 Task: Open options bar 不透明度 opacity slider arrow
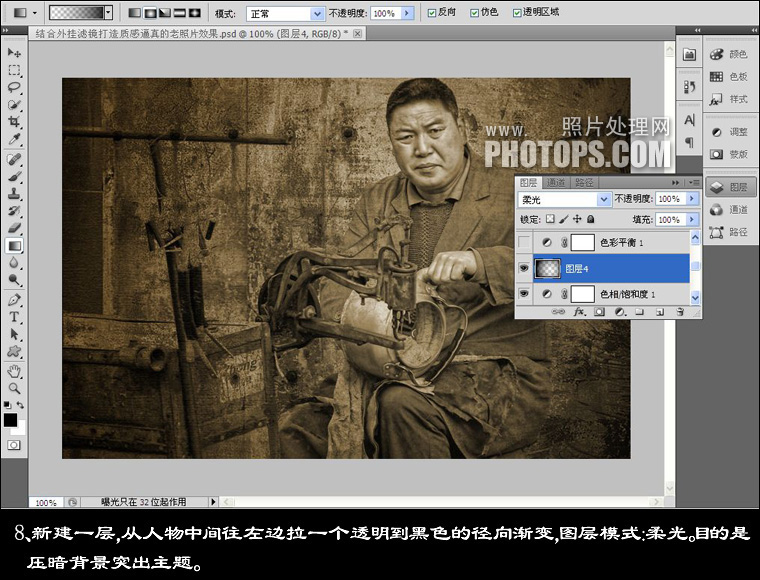coord(408,14)
